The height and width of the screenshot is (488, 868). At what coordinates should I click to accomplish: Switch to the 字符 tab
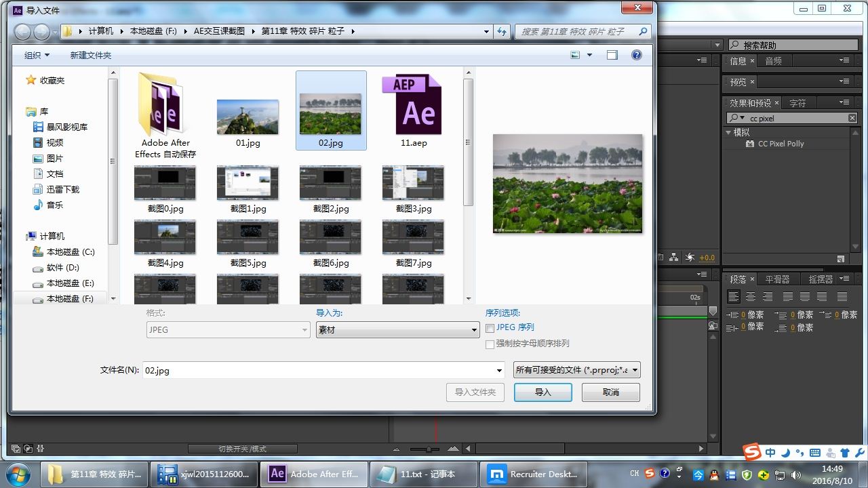pyautogui.click(x=798, y=103)
